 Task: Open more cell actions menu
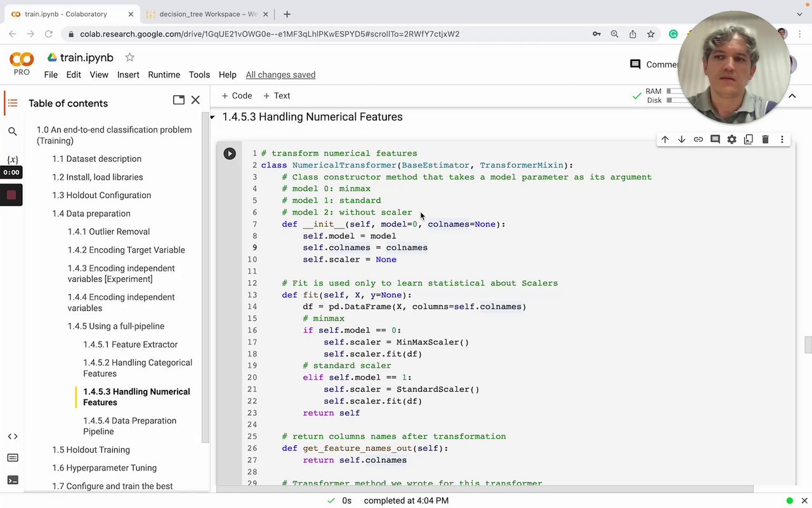pyautogui.click(x=782, y=140)
